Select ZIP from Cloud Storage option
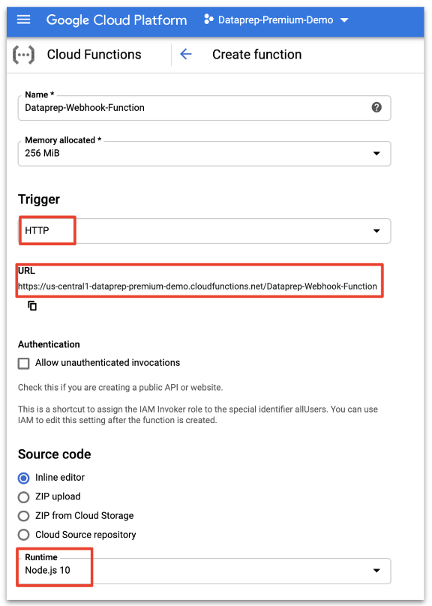The image size is (432, 606). (x=24, y=516)
